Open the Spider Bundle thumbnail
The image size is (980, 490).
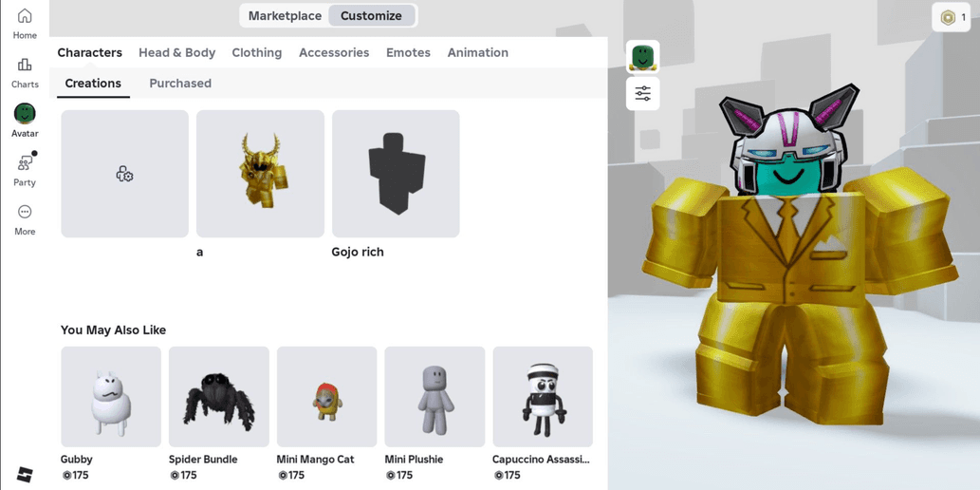pyautogui.click(x=219, y=397)
